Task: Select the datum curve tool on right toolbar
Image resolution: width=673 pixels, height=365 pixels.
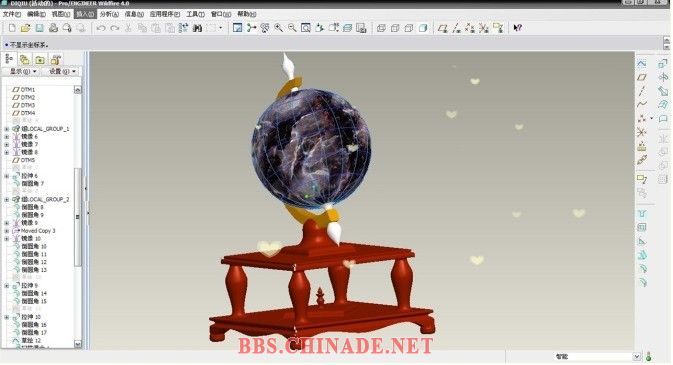Action: click(x=642, y=104)
